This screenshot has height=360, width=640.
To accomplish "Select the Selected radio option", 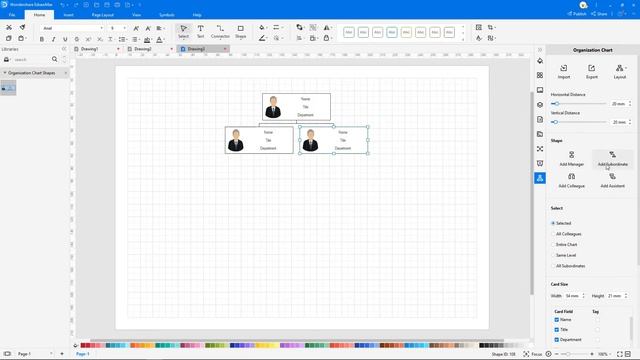I will pos(553,223).
